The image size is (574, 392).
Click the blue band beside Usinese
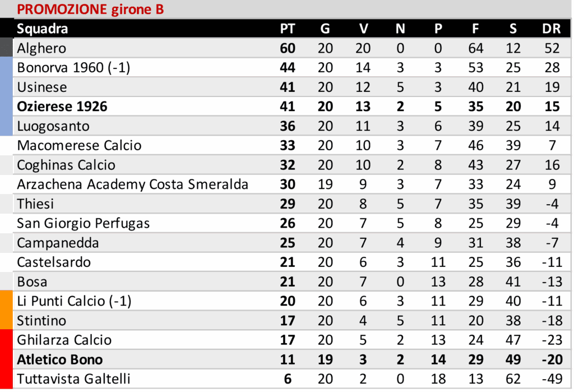pyautogui.click(x=6, y=87)
